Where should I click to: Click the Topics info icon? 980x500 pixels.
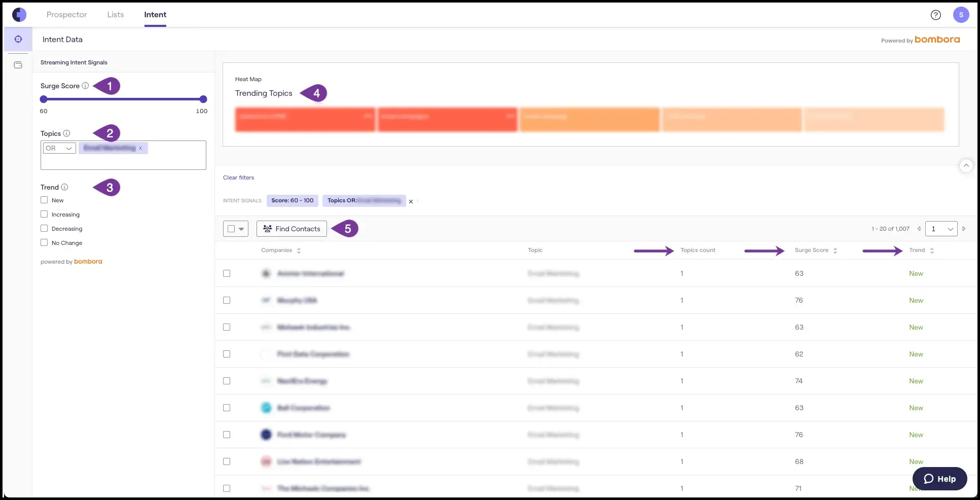click(x=66, y=133)
